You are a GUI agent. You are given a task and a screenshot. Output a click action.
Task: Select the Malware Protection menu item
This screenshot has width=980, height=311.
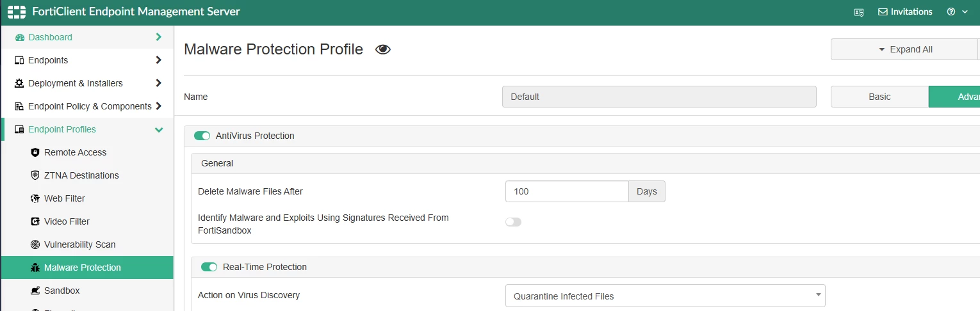[x=86, y=267]
